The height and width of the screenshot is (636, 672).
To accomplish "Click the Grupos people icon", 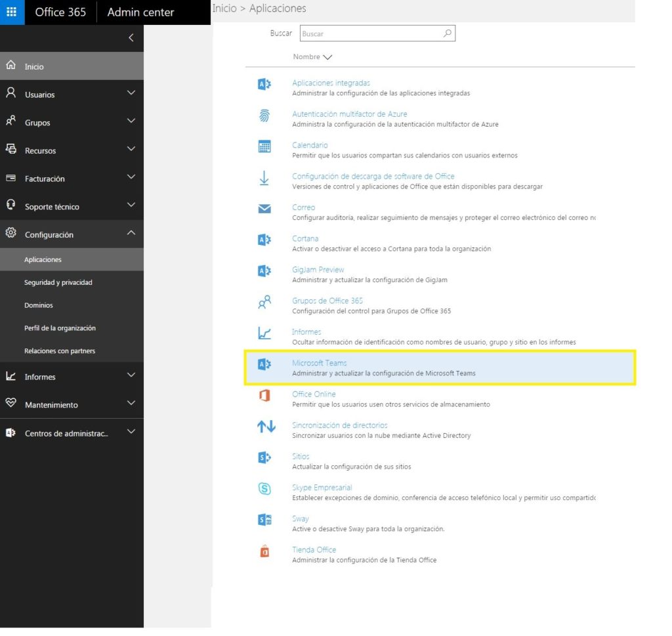I will pos(10,121).
